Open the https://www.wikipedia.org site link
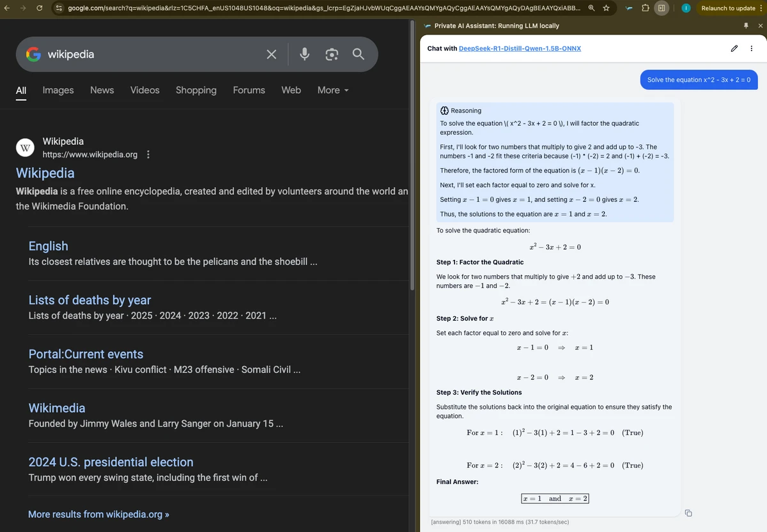The image size is (767, 532). pos(89,155)
